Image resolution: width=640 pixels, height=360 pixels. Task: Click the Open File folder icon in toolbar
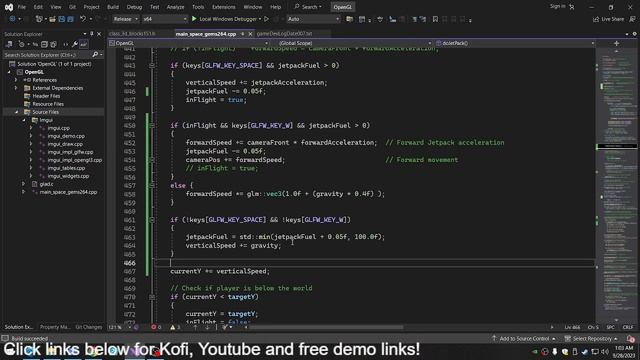point(52,19)
